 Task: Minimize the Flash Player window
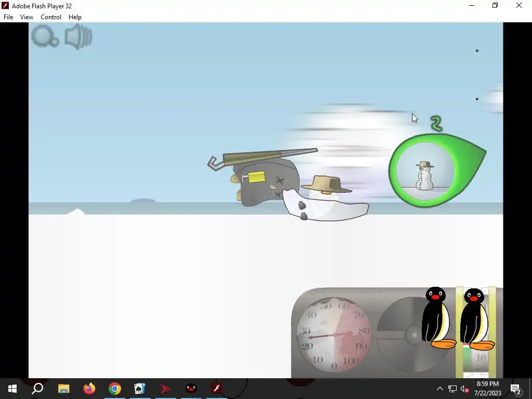(x=472, y=5)
